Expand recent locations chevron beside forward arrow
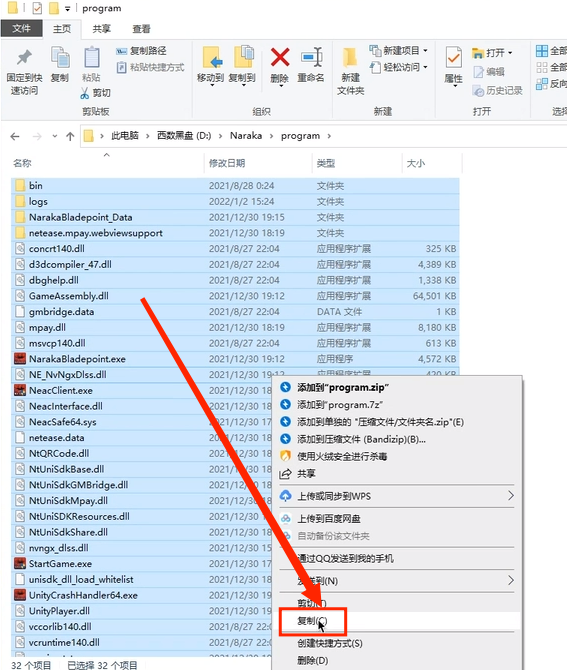This screenshot has width=567, height=670. pos(55,136)
